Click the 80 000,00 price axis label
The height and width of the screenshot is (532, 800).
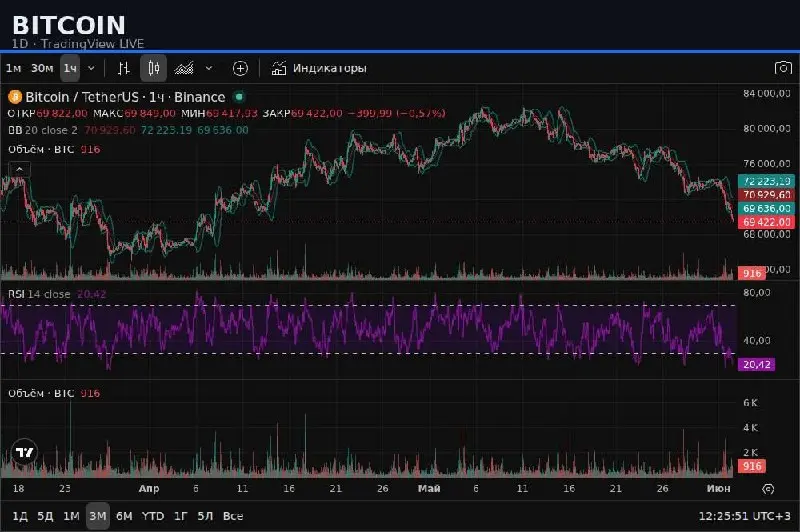(766, 129)
